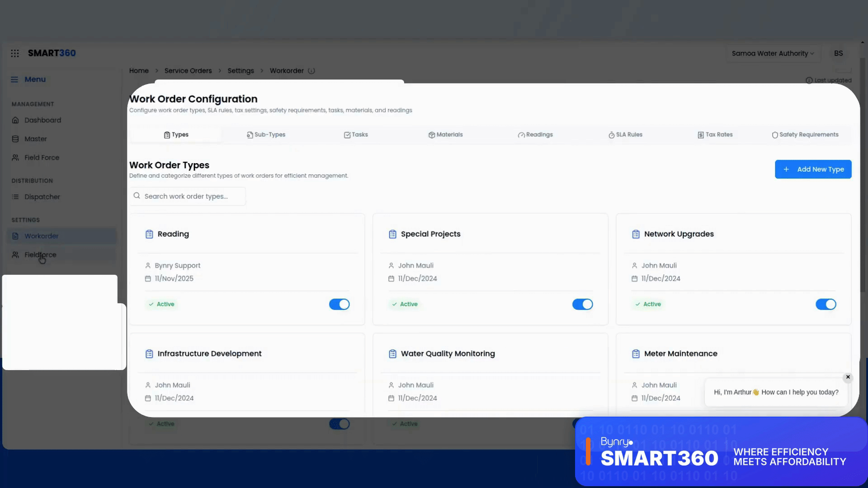Toggle off the Reading work order type
The image size is (868, 488).
coord(340,305)
